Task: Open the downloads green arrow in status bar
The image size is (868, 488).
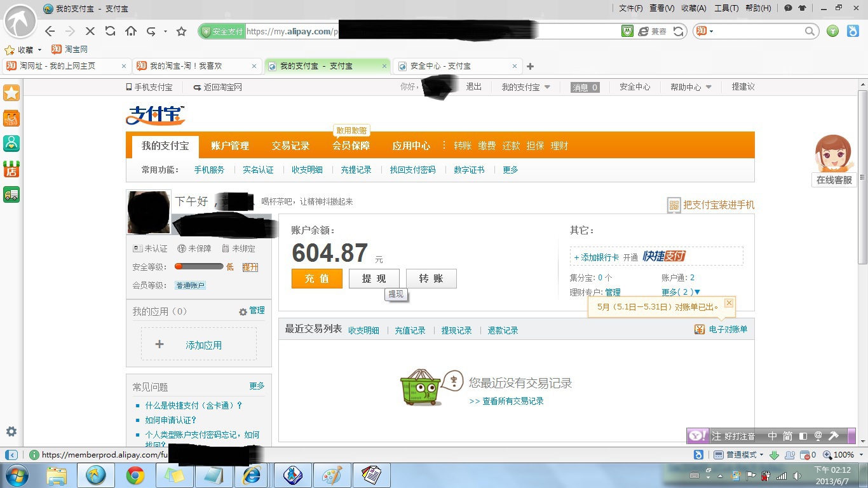Action: (x=774, y=455)
